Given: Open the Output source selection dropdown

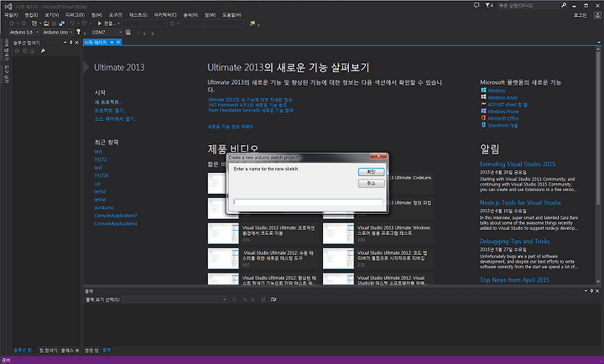Looking at the screenshot, I should 174,299.
